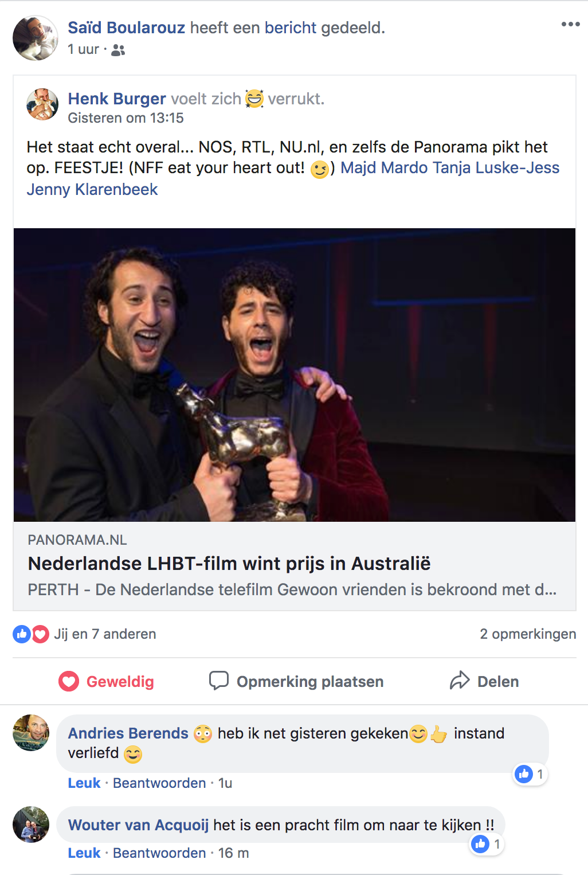Click the friends audience icon beside 1 uur

click(118, 50)
